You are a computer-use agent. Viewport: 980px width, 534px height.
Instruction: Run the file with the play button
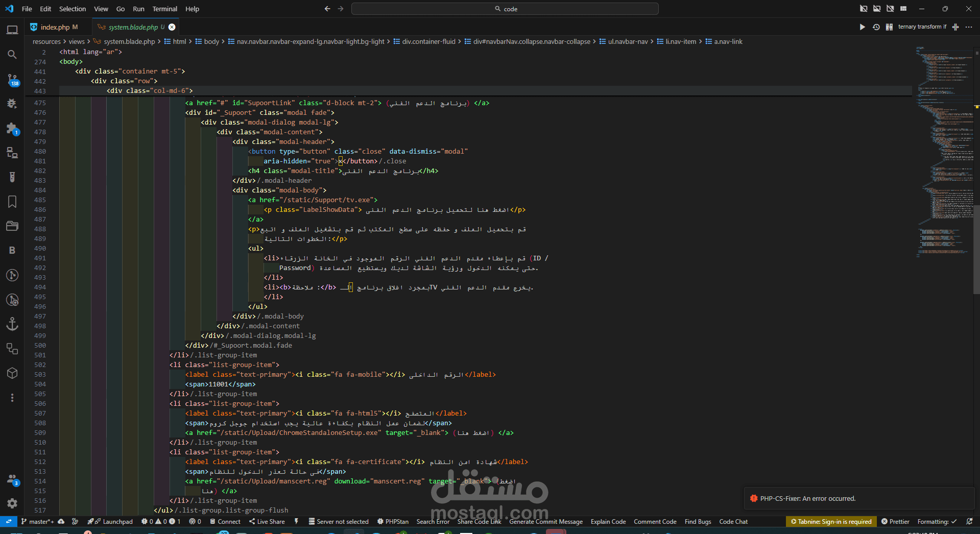[862, 27]
